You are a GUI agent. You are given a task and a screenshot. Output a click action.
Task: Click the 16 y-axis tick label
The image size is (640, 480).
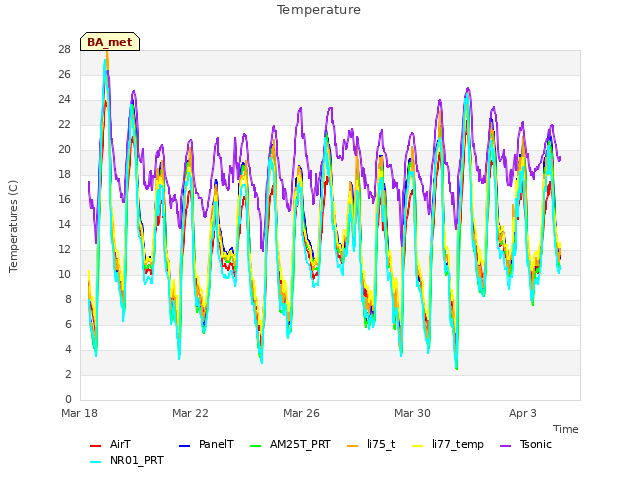tap(64, 199)
